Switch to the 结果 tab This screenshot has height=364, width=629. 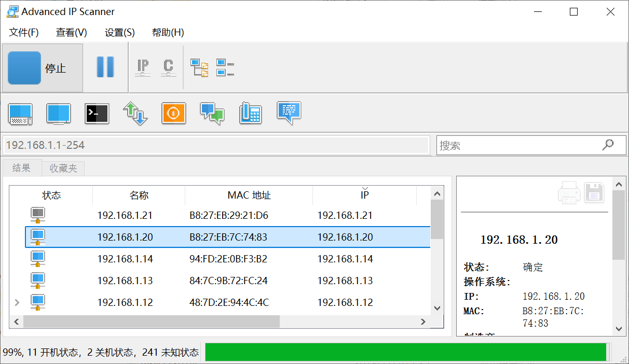(x=22, y=168)
